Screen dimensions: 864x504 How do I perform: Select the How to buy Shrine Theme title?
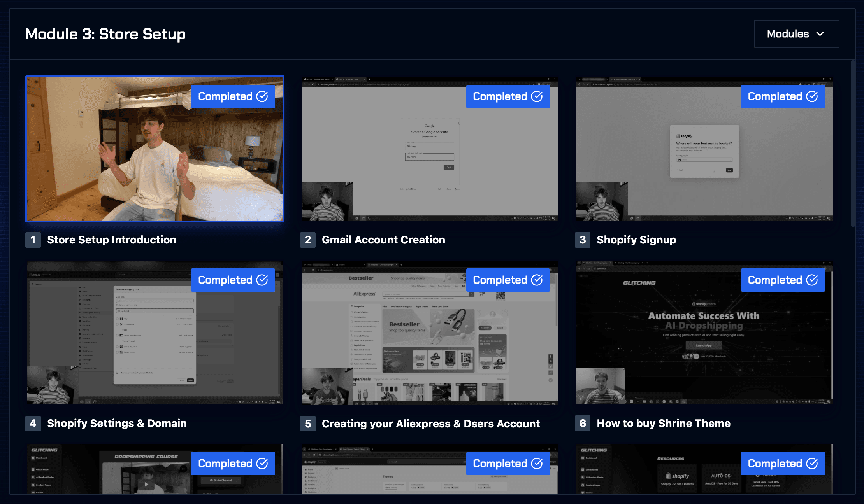664,423
